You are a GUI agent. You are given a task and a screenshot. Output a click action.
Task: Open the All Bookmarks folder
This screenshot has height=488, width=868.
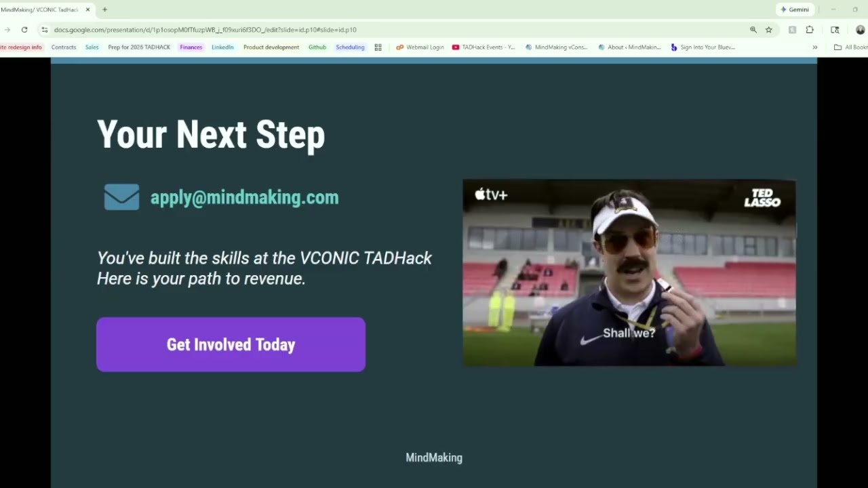click(851, 47)
